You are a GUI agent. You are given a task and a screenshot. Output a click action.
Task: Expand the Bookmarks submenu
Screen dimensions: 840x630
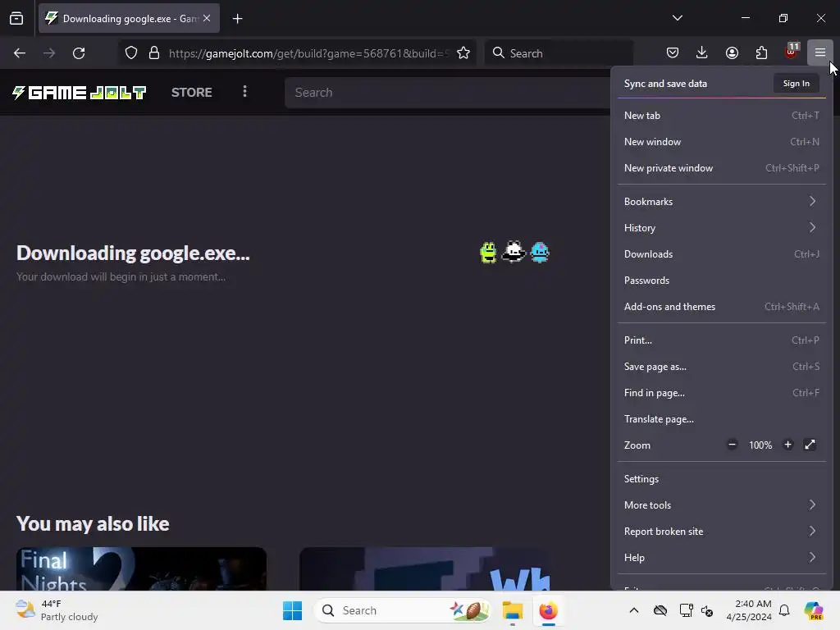tap(722, 202)
